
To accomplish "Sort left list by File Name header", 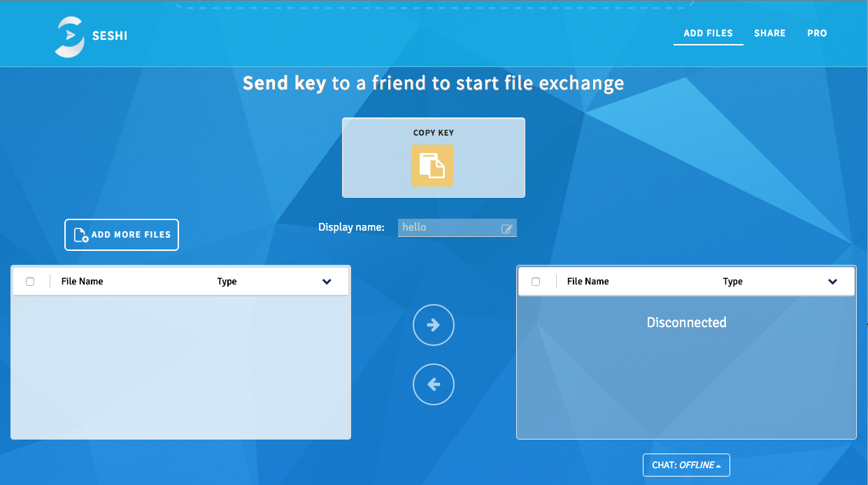I will coord(82,282).
